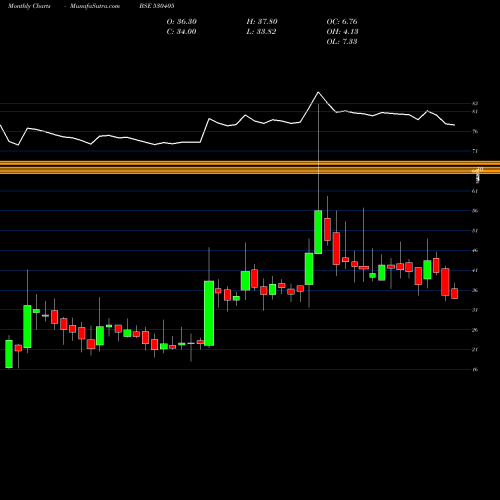
Task: Click the 36 price axis label
Action: (x=475, y=290)
